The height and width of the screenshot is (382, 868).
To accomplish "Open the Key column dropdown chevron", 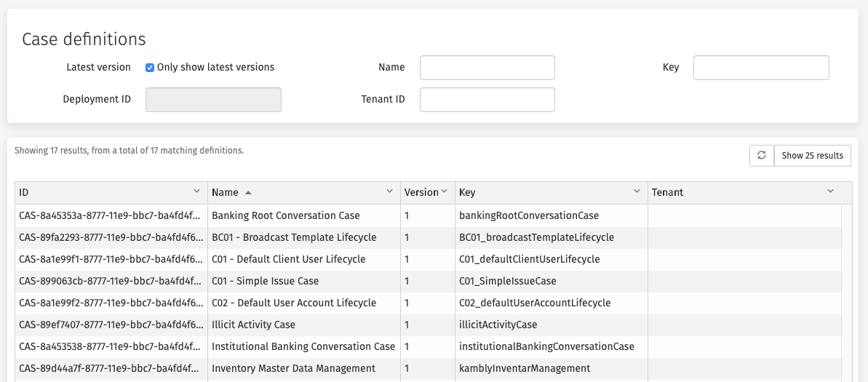I will (x=637, y=191).
